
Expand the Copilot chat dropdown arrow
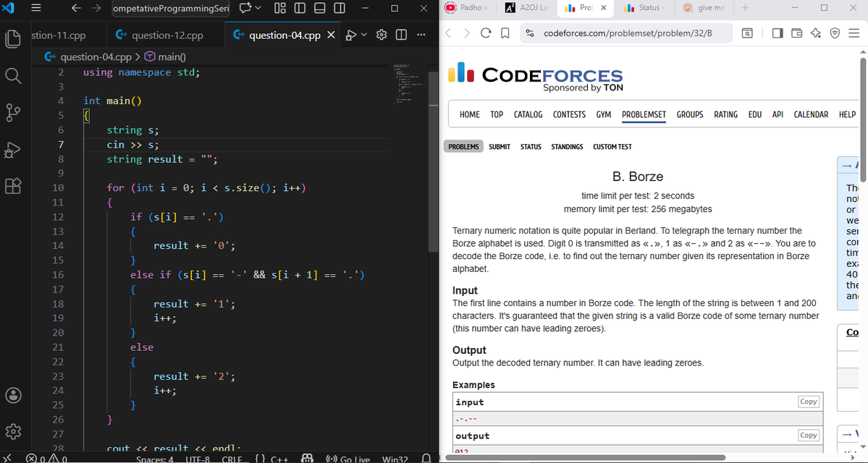[258, 8]
